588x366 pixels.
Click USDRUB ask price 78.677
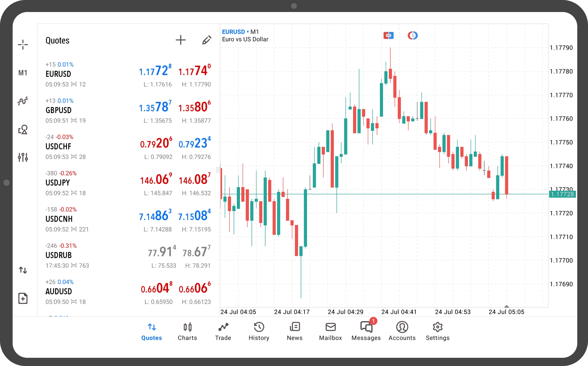pyautogui.click(x=196, y=252)
